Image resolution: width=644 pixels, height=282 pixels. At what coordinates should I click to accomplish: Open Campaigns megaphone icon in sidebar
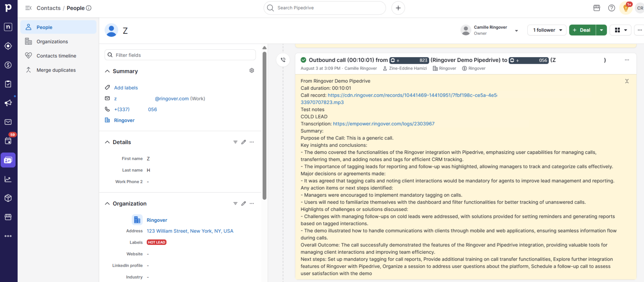8,103
